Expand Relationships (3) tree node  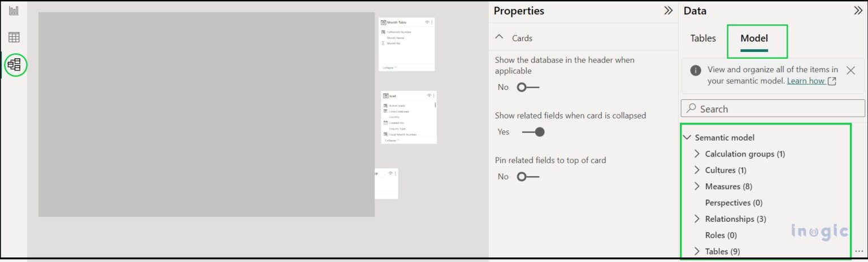(x=697, y=219)
